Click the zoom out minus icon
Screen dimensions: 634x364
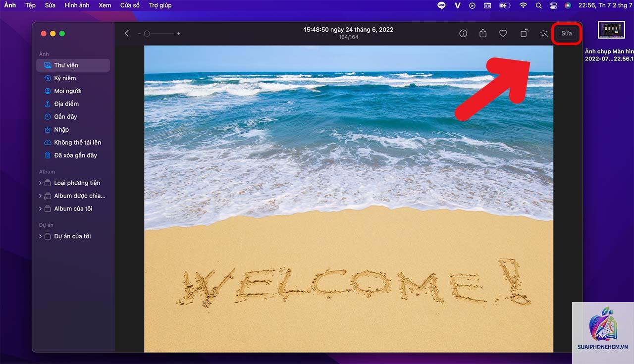[x=139, y=33]
